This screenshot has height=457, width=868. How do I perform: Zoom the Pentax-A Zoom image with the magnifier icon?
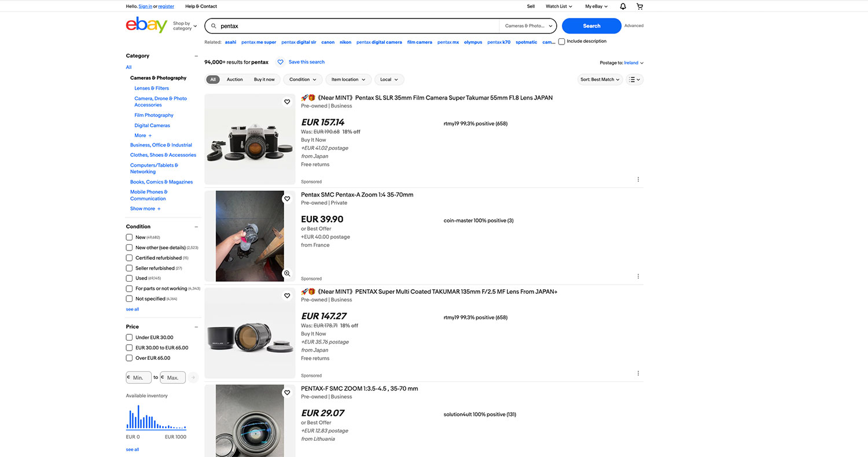[287, 273]
